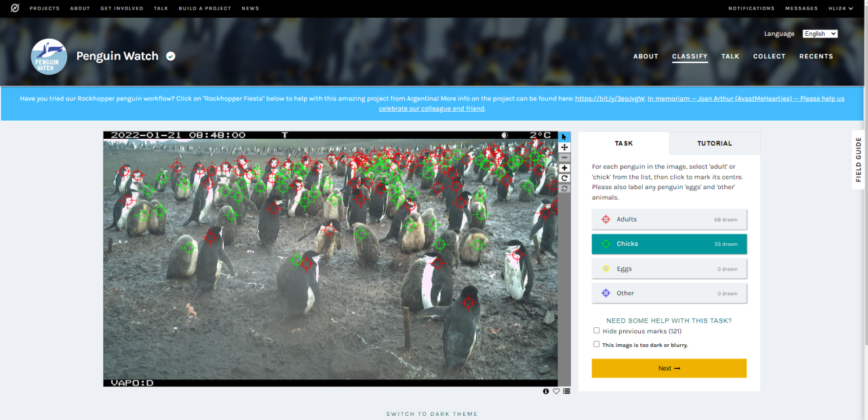Click the green Chicks crosshair icon
This screenshot has width=868, height=420.
tap(606, 244)
